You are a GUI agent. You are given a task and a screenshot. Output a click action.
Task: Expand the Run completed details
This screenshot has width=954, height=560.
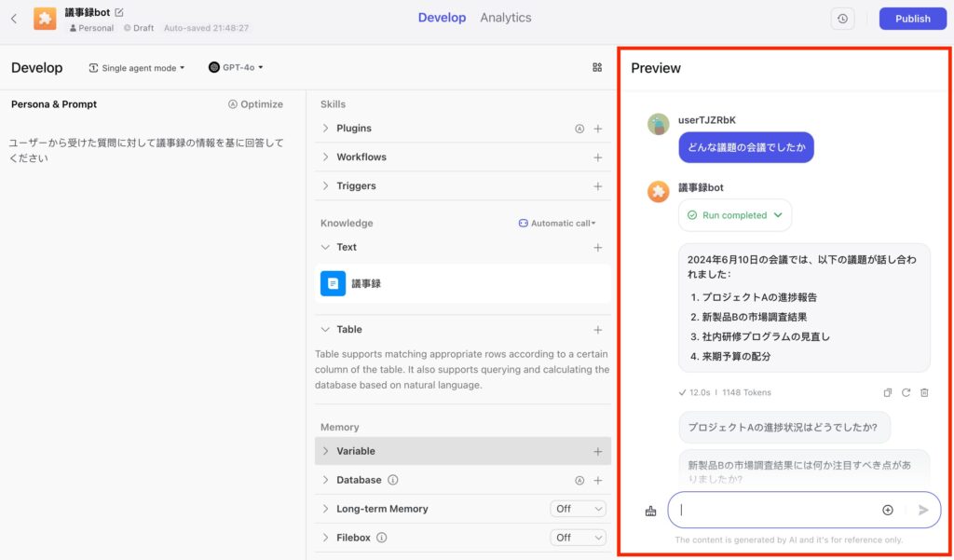(x=735, y=215)
